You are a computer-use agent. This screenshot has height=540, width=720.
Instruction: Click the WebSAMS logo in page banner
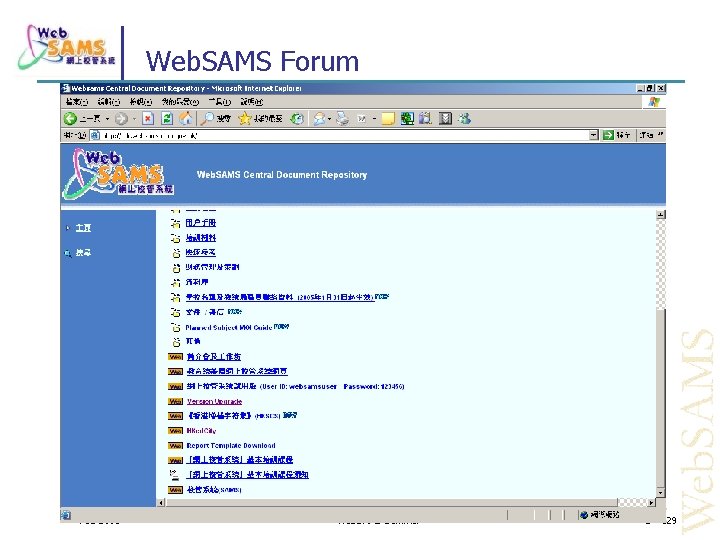tap(118, 174)
